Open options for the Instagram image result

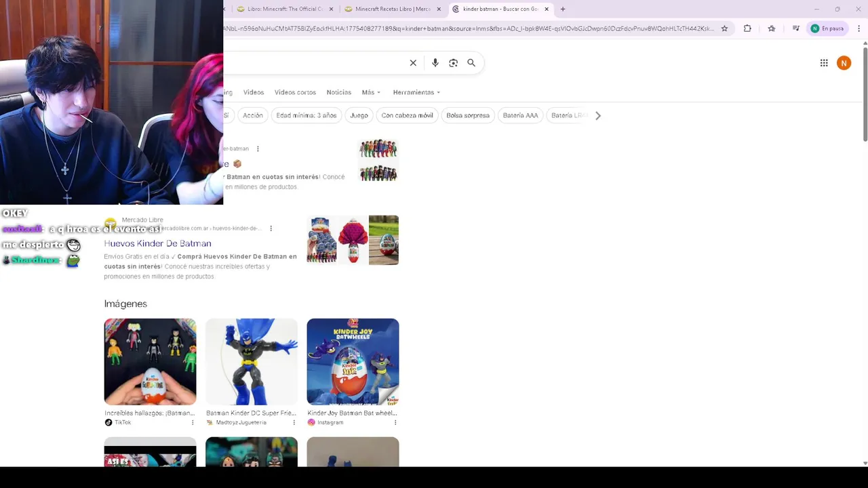[x=395, y=422]
